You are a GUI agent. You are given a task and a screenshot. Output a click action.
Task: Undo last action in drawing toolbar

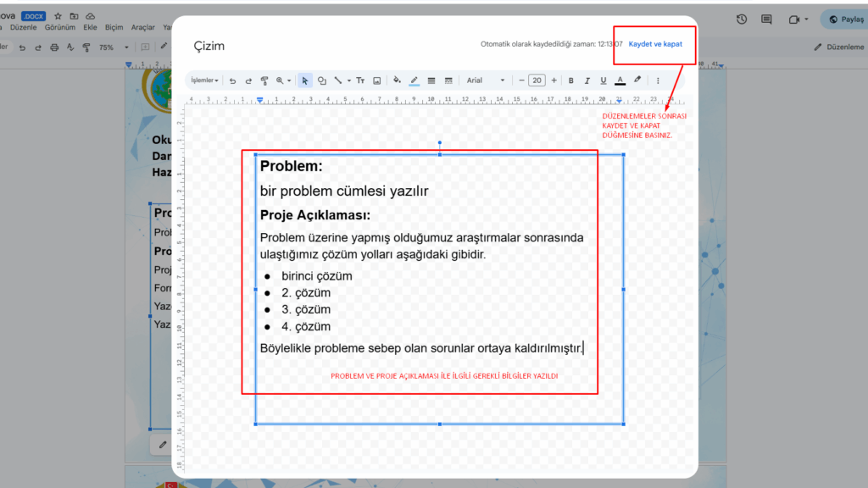pyautogui.click(x=232, y=80)
